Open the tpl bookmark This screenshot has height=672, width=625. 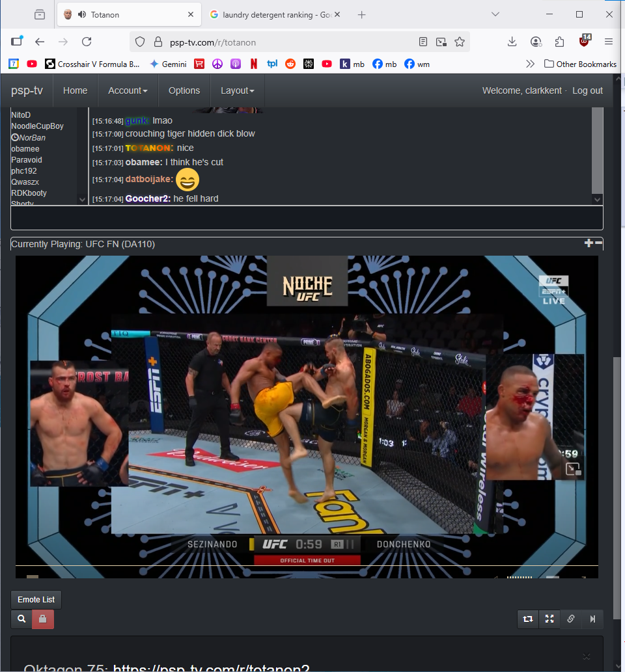point(272,64)
